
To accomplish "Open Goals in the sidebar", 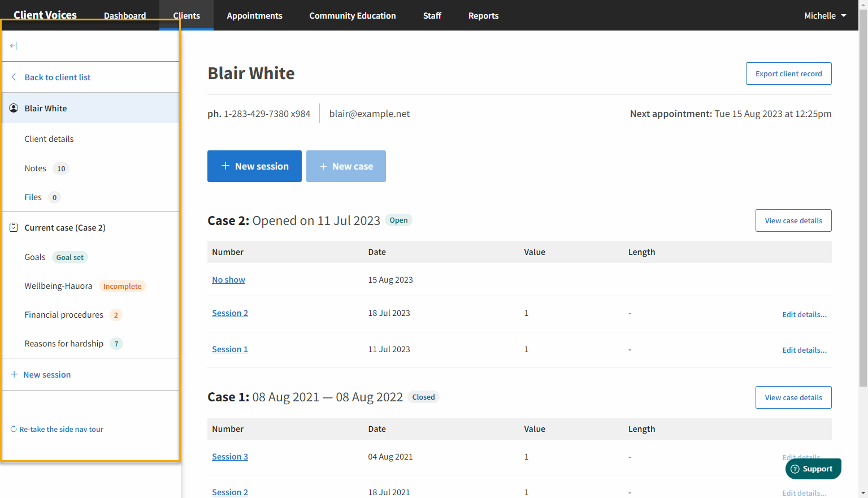I will [x=35, y=257].
